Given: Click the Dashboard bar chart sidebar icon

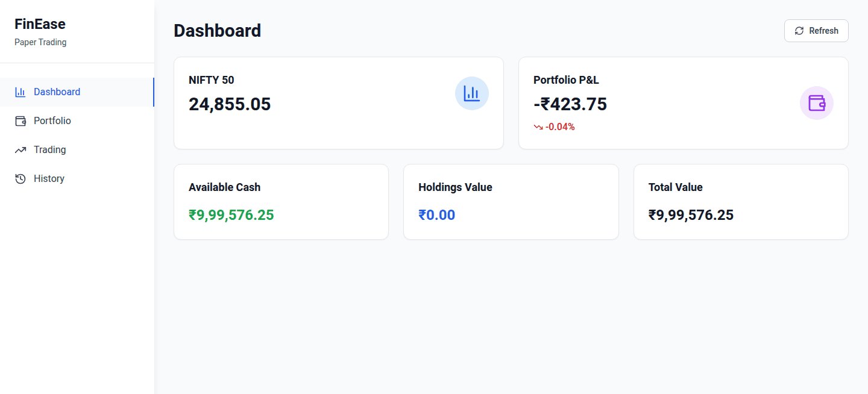Looking at the screenshot, I should click(20, 92).
